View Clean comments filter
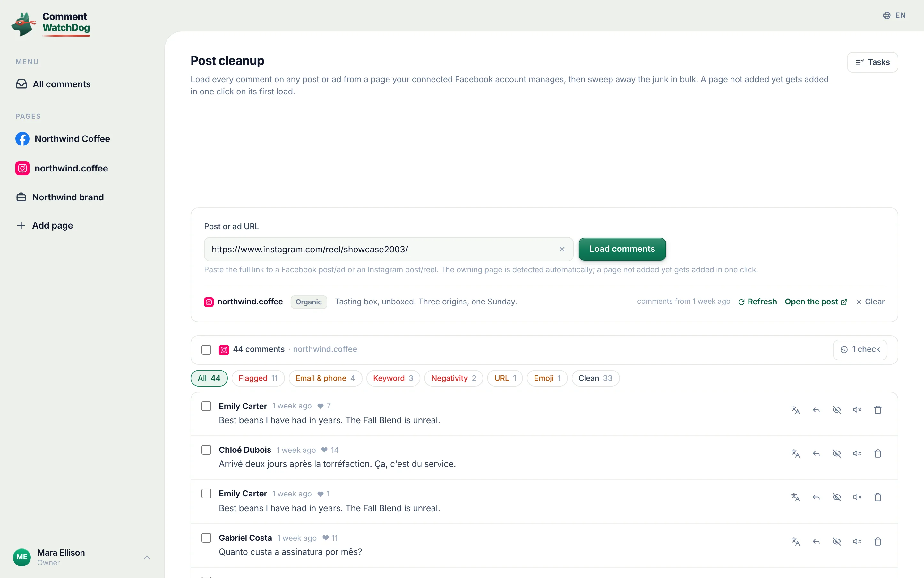The height and width of the screenshot is (578, 924). [x=595, y=378]
